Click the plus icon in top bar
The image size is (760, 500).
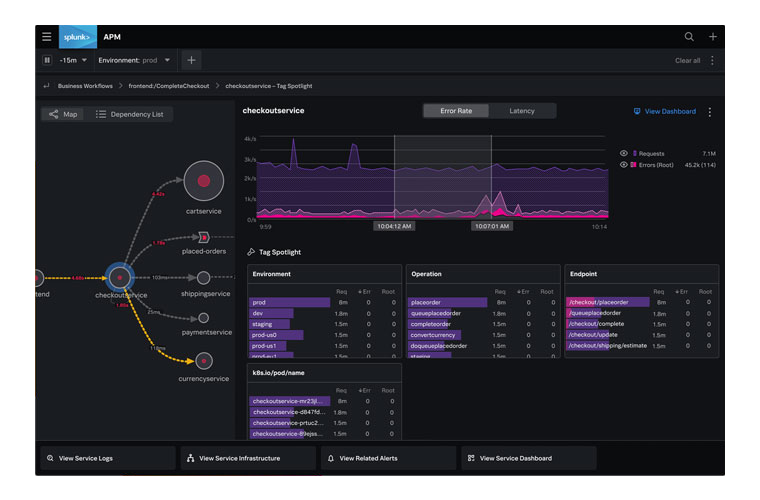pyautogui.click(x=712, y=37)
